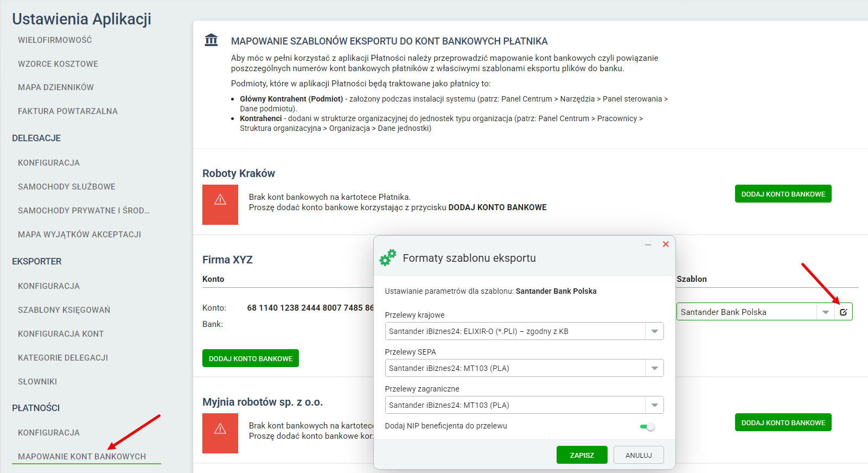868x473 pixels.
Task: Open Szablony księgowań in the sidebar
Action: 64,310
